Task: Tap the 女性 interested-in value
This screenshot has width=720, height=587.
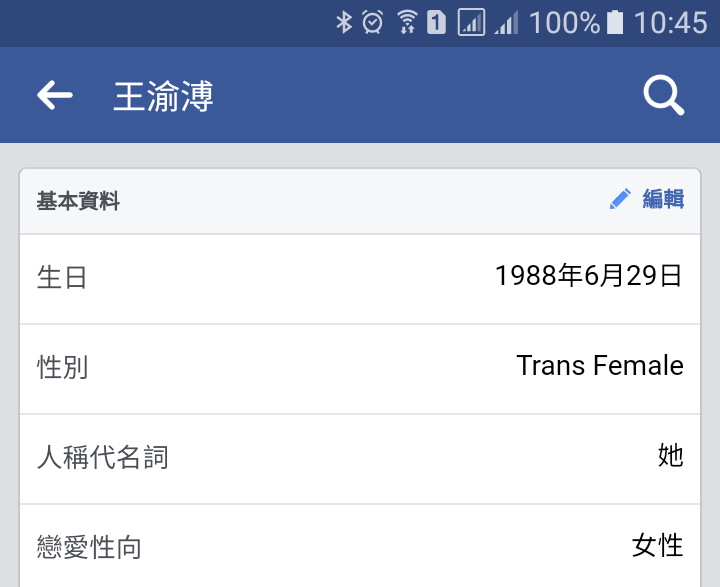Action: tap(658, 545)
